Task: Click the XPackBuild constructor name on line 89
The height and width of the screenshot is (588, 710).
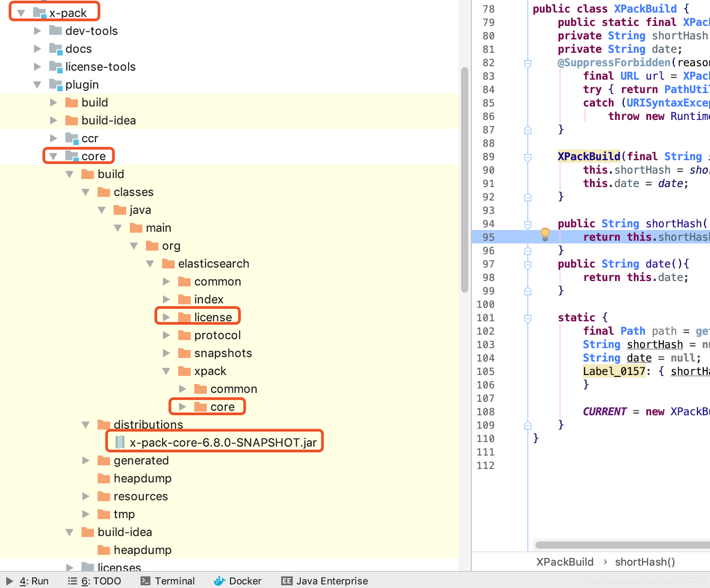Action: pos(589,156)
